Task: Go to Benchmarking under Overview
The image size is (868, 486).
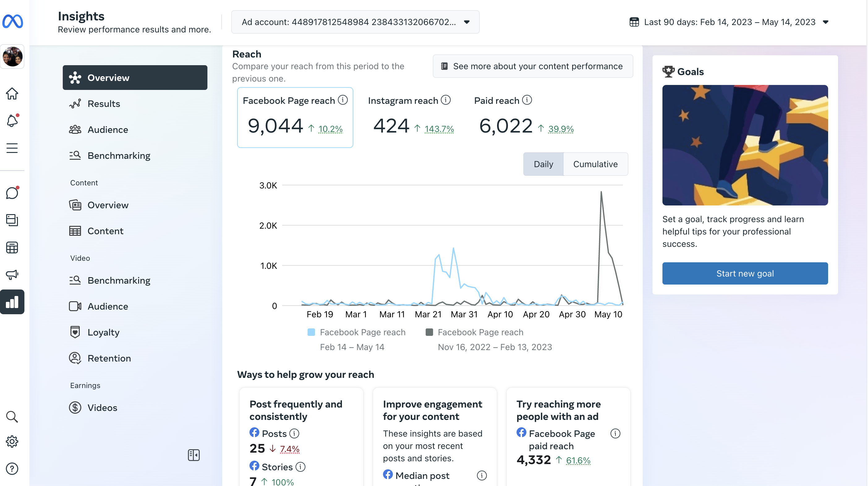Action: 119,156
